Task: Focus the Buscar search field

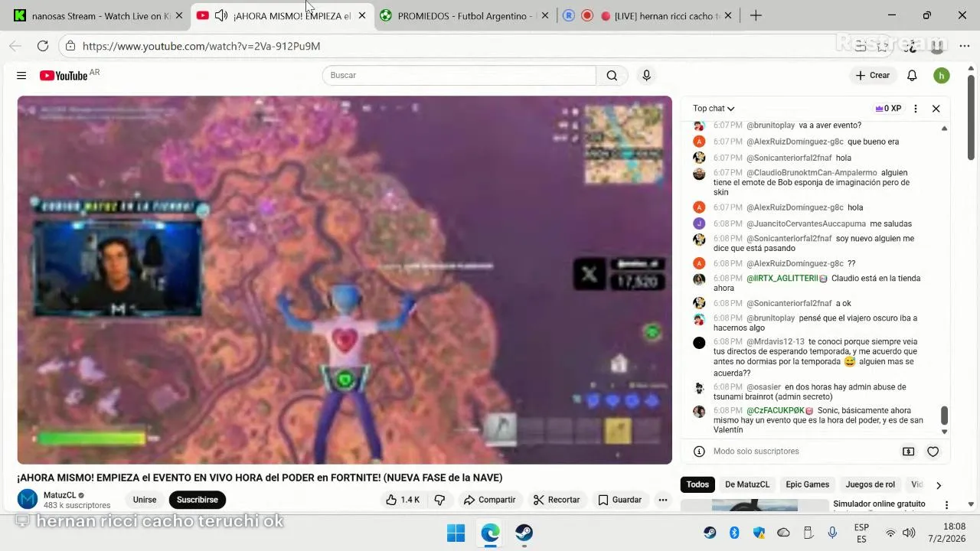Action: point(459,75)
